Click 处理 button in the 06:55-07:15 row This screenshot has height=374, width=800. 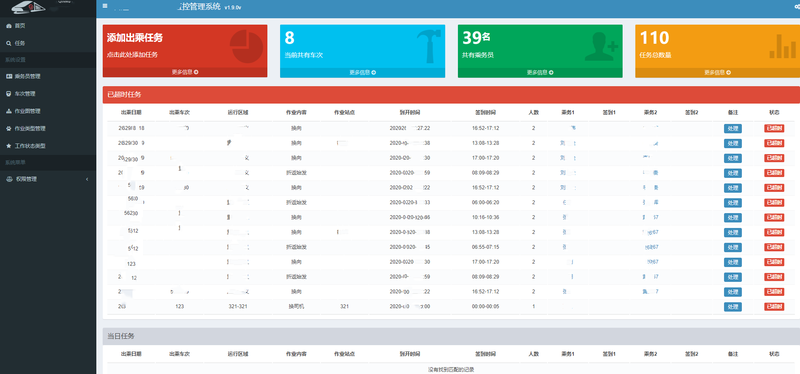point(733,247)
